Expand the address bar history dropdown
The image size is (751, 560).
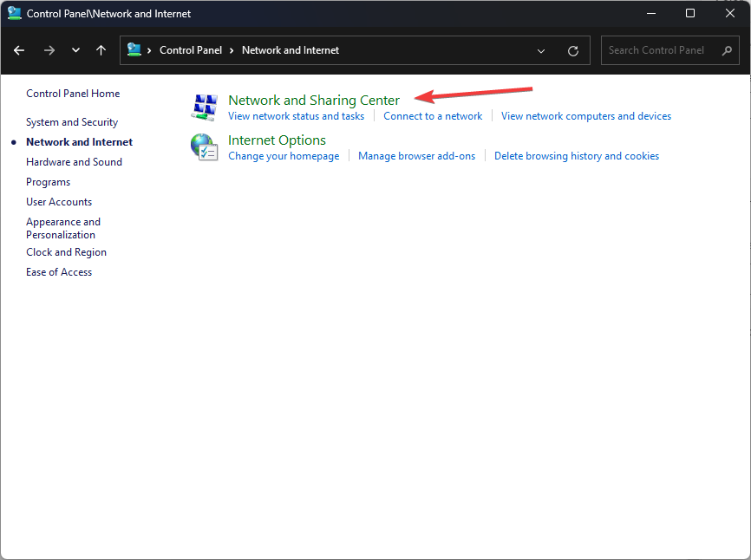[x=541, y=51]
